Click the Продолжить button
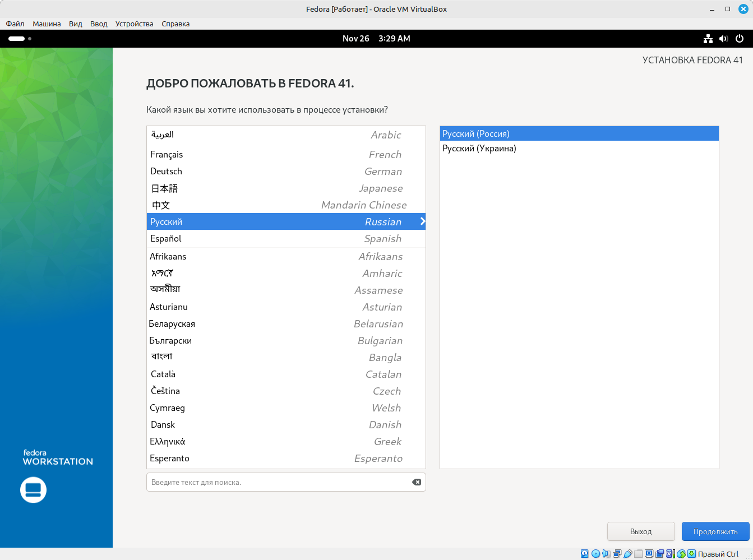 pos(715,531)
